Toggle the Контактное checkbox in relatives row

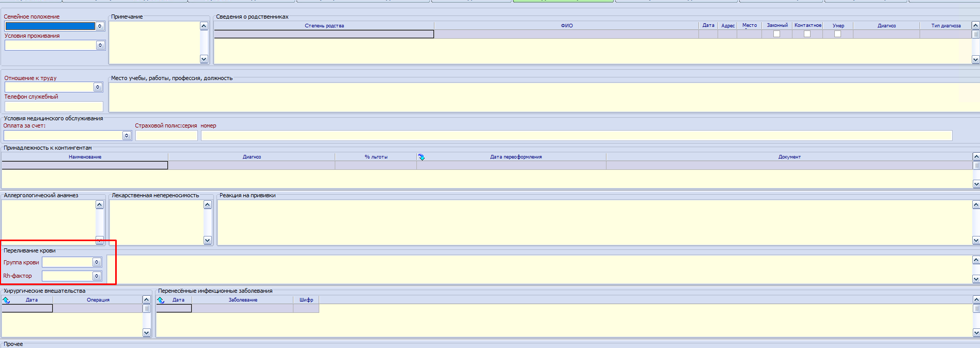pyautogui.click(x=807, y=34)
